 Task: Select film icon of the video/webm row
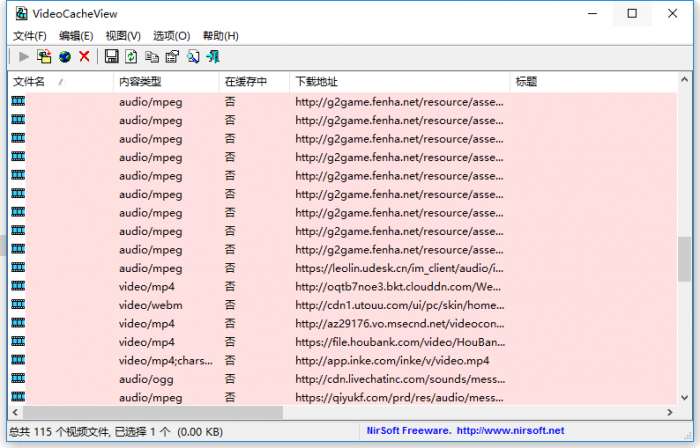tap(18, 304)
